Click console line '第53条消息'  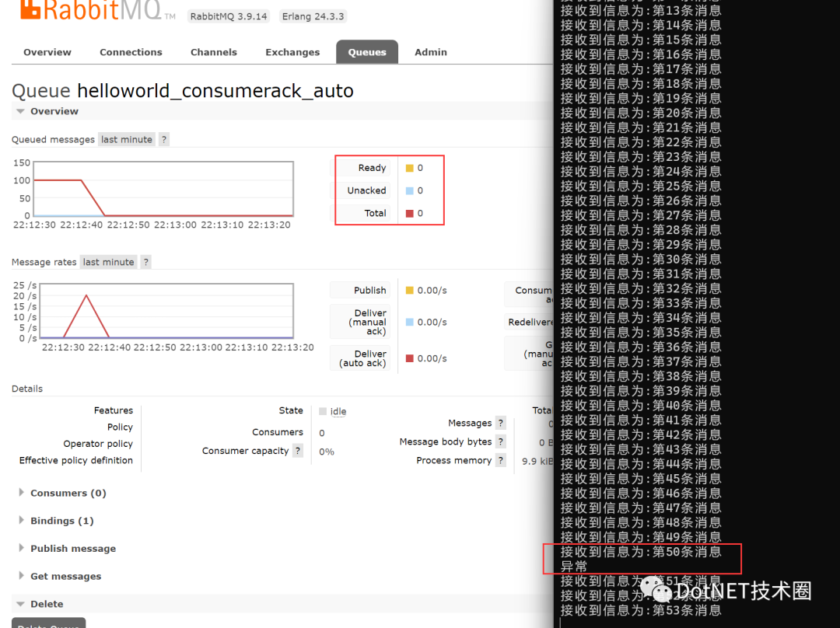click(x=641, y=610)
